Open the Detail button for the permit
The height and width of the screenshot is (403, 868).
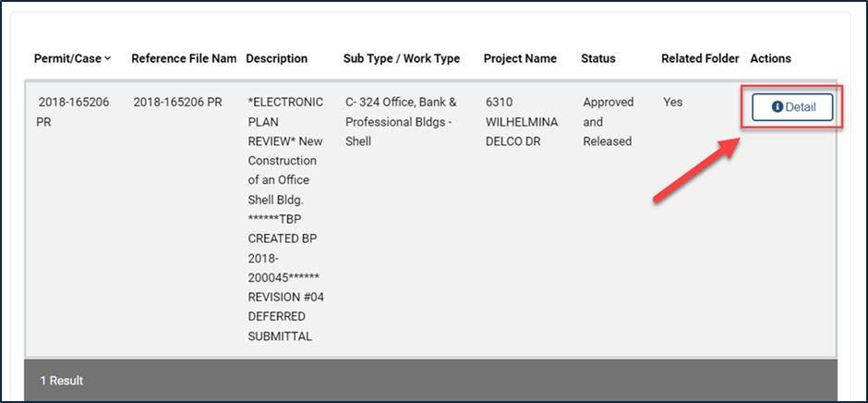793,107
